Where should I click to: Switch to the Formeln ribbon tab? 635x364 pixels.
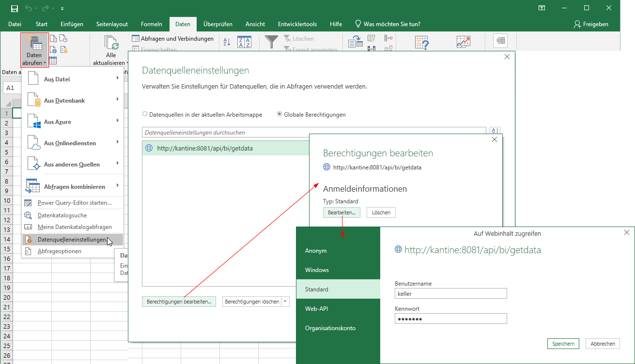(x=151, y=24)
